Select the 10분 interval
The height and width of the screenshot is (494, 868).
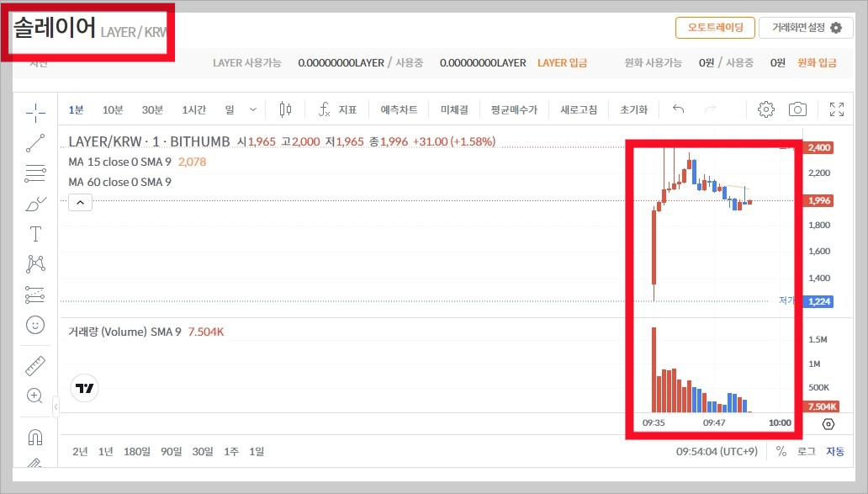pyautogui.click(x=113, y=109)
